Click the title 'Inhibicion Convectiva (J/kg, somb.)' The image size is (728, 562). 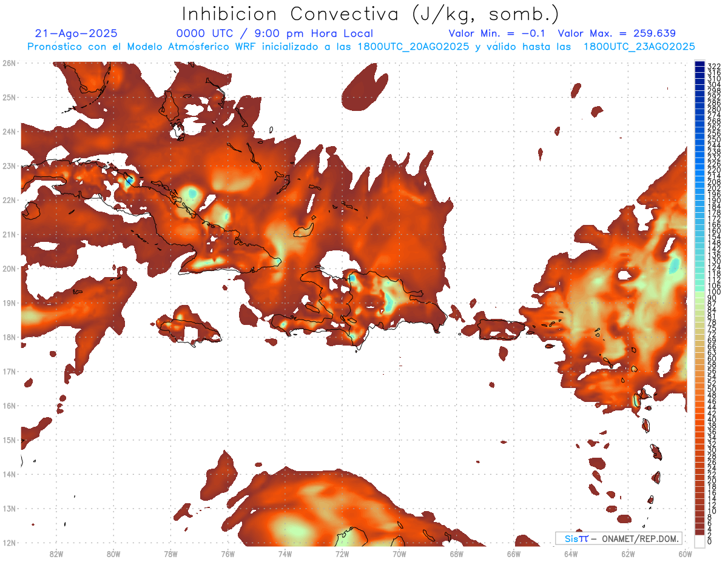[371, 15]
